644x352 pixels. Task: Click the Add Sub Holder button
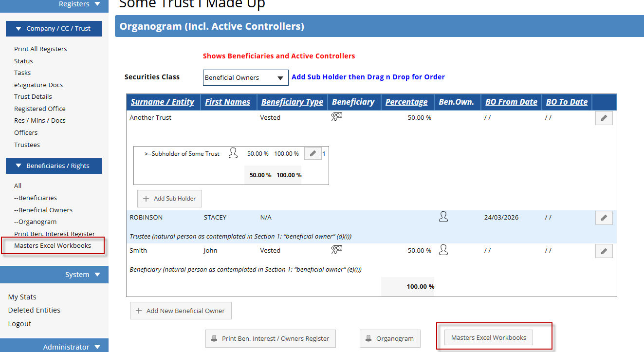[169, 199]
